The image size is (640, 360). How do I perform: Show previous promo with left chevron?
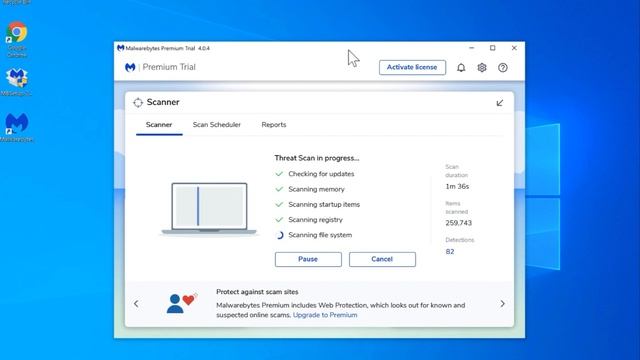click(136, 304)
